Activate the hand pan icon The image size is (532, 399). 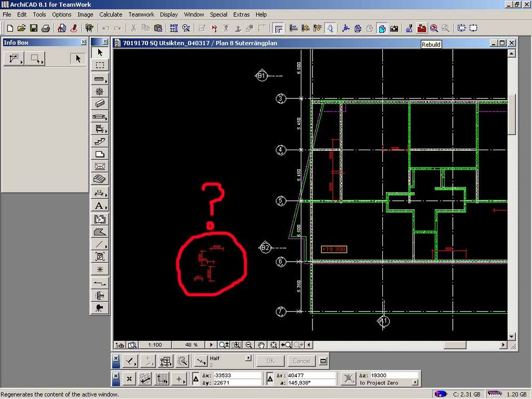[x=261, y=345]
